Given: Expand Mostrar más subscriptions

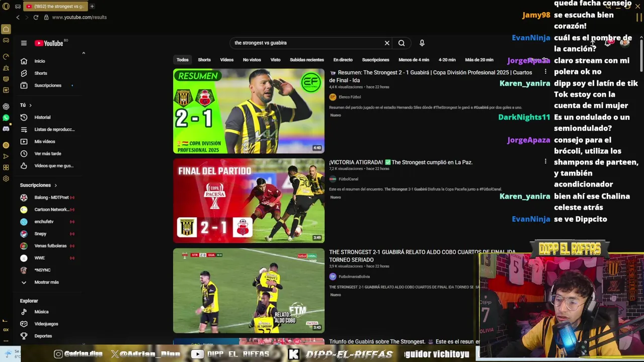Looking at the screenshot, I should click(46, 282).
